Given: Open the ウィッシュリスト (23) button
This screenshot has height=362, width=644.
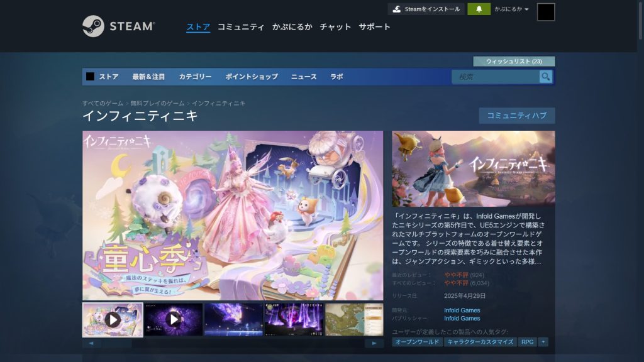Looking at the screenshot, I should coord(514,62).
